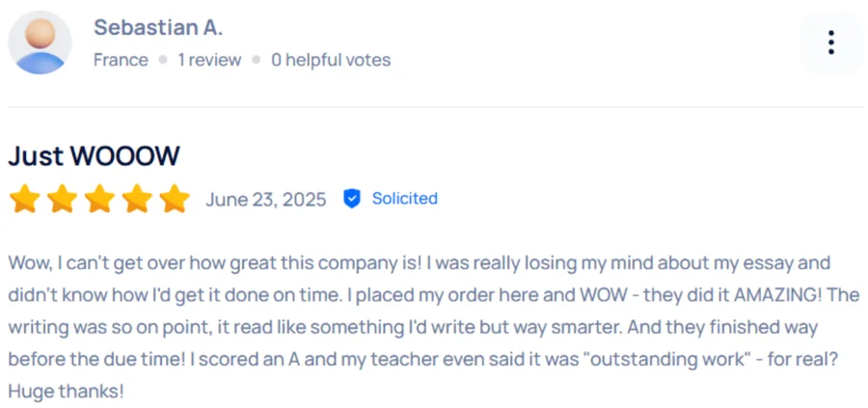The height and width of the screenshot is (408, 868).
Task: Select the third rating star
Action: tap(99, 200)
